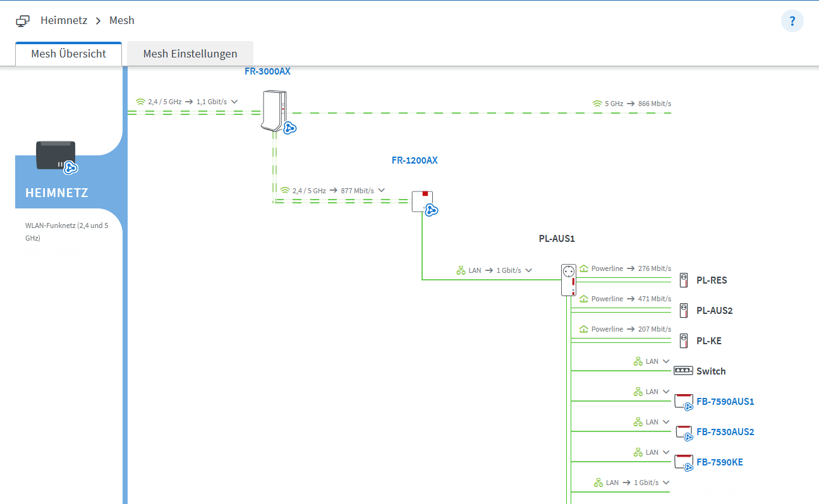Screen dimensions: 819x504
Task: Click the FB-7590KE FRITZ!Box icon
Action: (x=684, y=462)
